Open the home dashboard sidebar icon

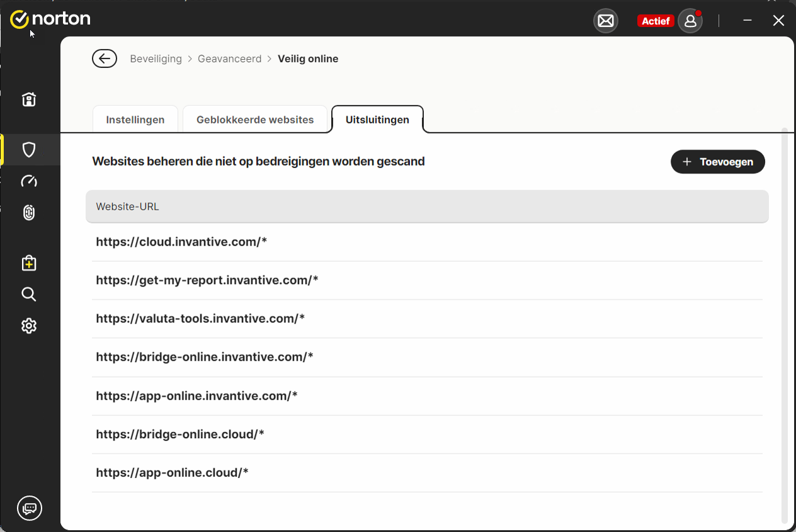[x=29, y=99]
